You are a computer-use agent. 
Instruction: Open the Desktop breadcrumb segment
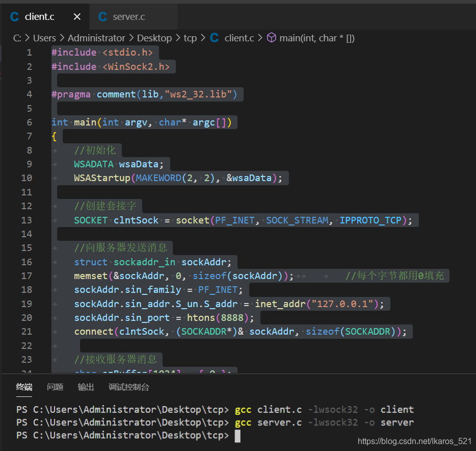154,38
